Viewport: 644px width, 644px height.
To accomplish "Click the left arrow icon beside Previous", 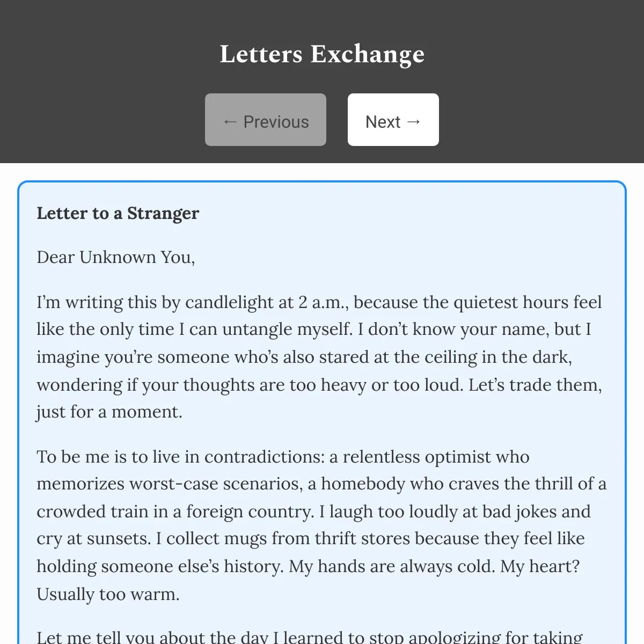I will point(230,122).
